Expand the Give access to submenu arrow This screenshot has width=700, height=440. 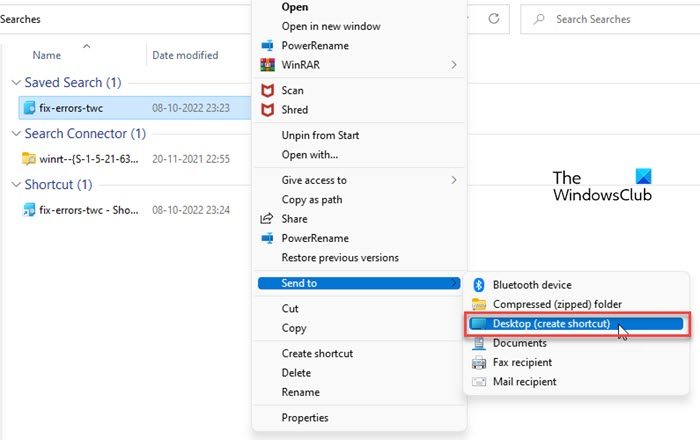pos(454,180)
